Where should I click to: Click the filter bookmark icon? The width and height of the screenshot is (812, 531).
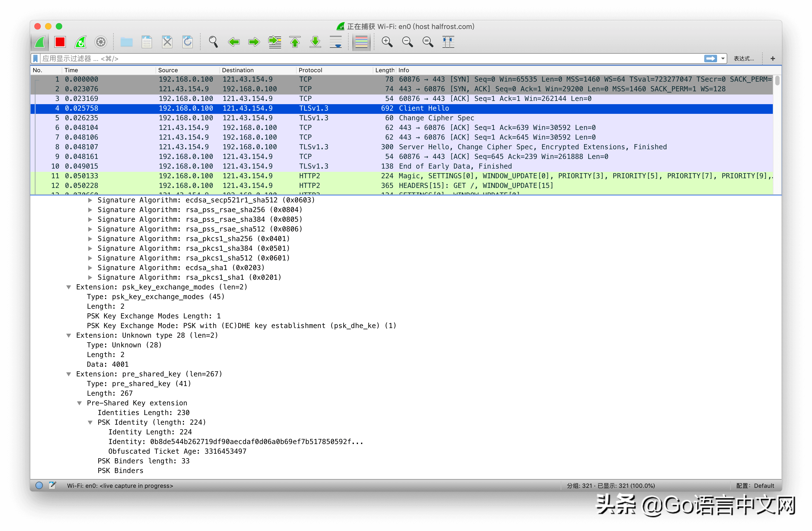tap(35, 59)
